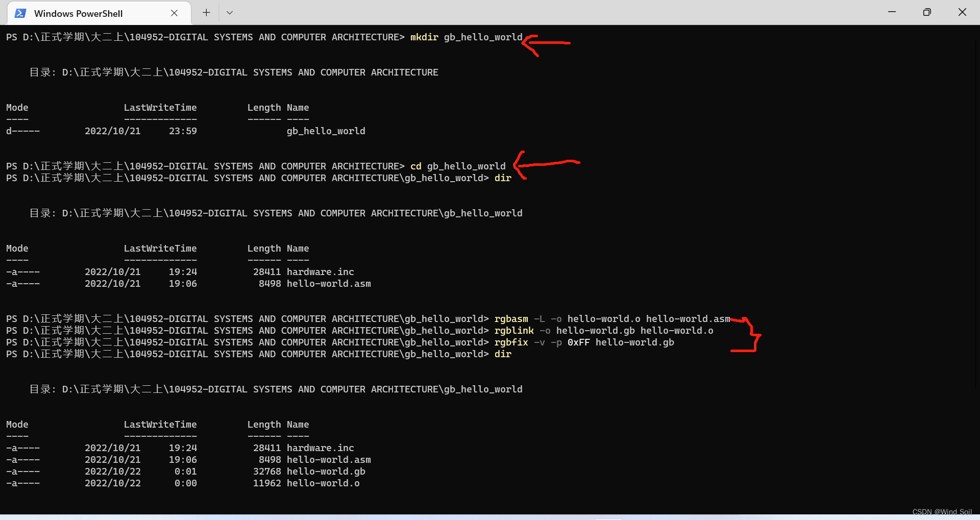Open a new terminal tab with the plus button

[x=206, y=12]
